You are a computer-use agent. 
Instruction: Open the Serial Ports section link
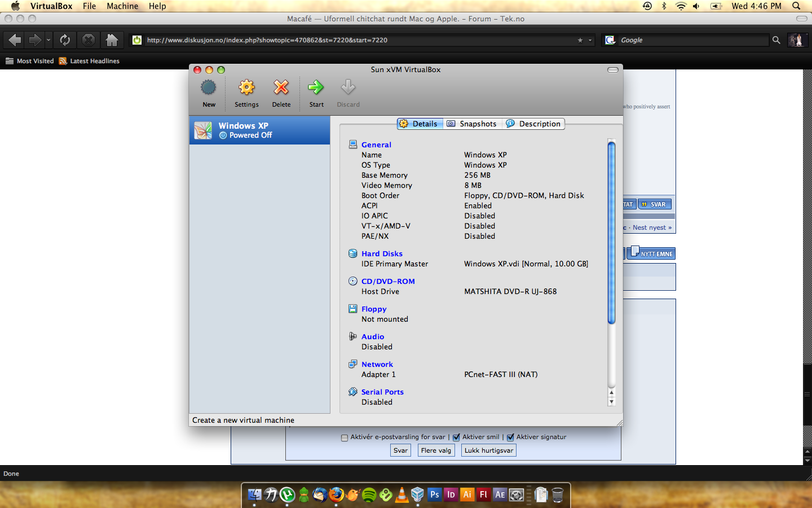tap(382, 392)
